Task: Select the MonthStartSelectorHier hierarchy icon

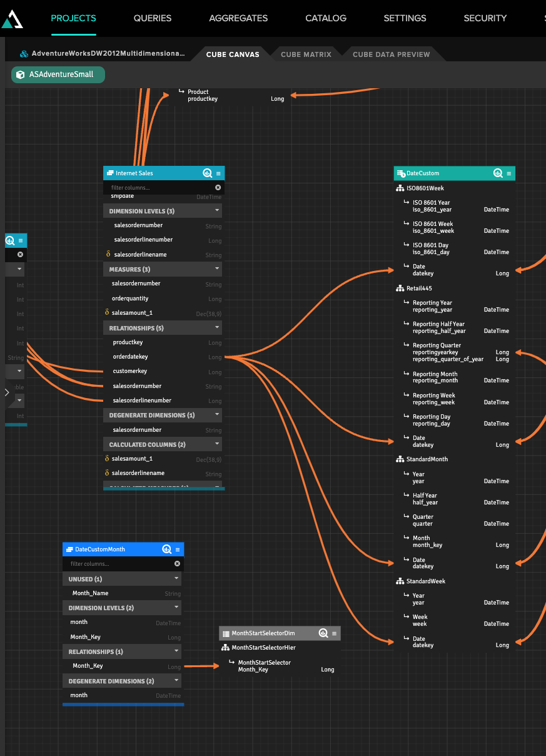Action: pos(226,648)
